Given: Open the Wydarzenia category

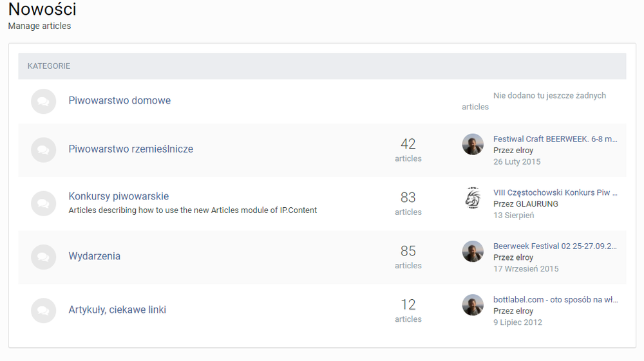Looking at the screenshot, I should click(94, 256).
